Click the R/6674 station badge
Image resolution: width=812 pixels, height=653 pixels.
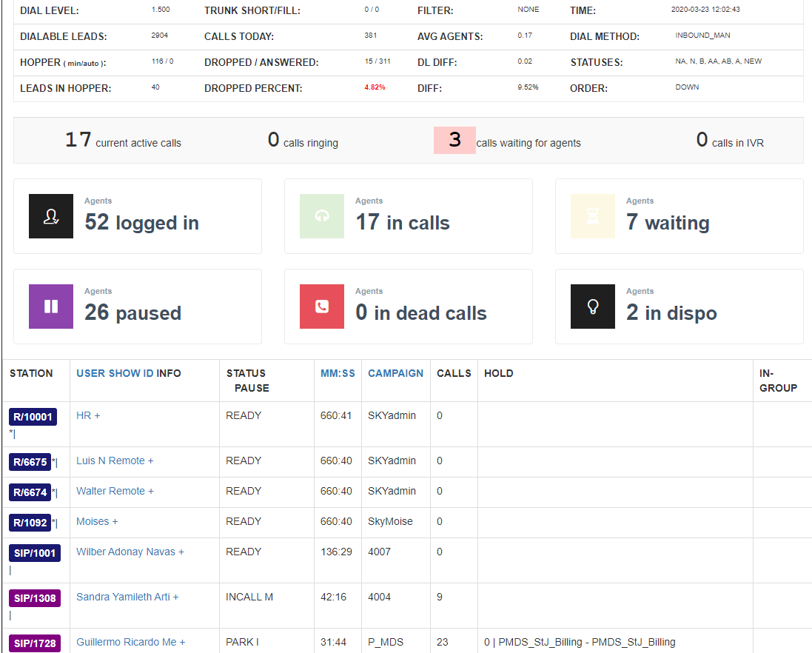click(x=30, y=492)
